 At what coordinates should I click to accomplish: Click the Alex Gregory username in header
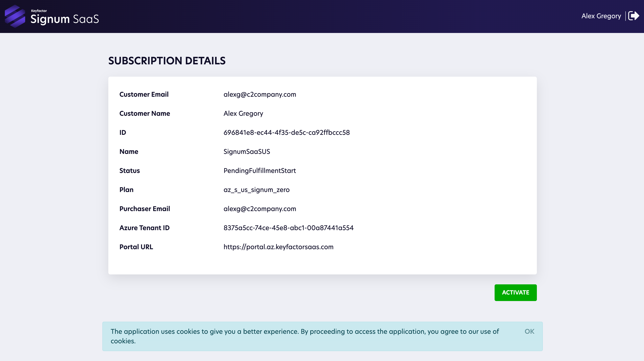(x=601, y=16)
